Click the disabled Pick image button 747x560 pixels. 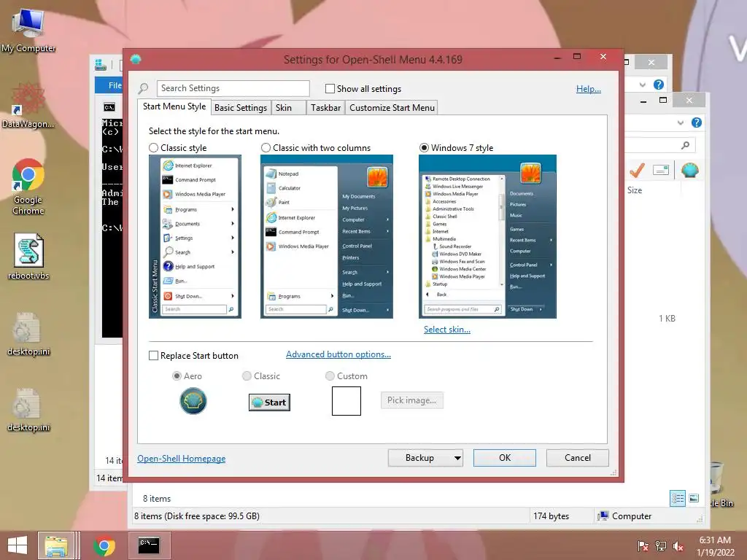tap(411, 400)
